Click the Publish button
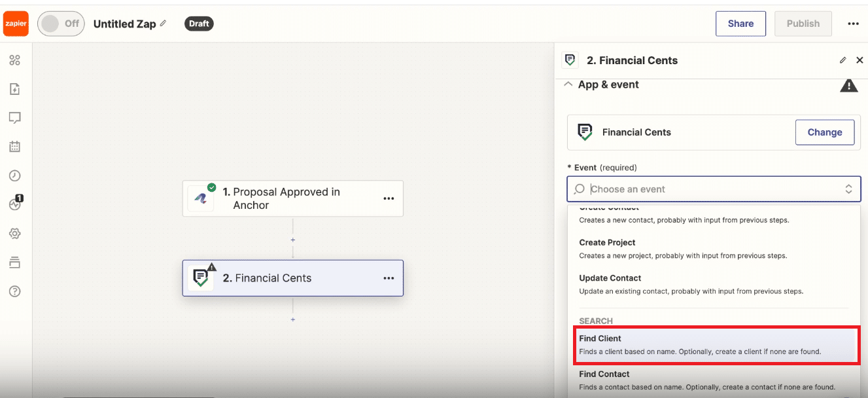The width and height of the screenshot is (868, 398). (x=803, y=24)
